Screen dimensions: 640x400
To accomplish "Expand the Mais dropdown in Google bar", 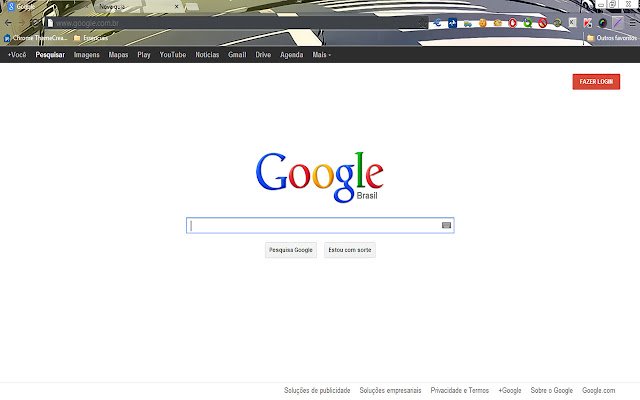I will (x=322, y=54).
